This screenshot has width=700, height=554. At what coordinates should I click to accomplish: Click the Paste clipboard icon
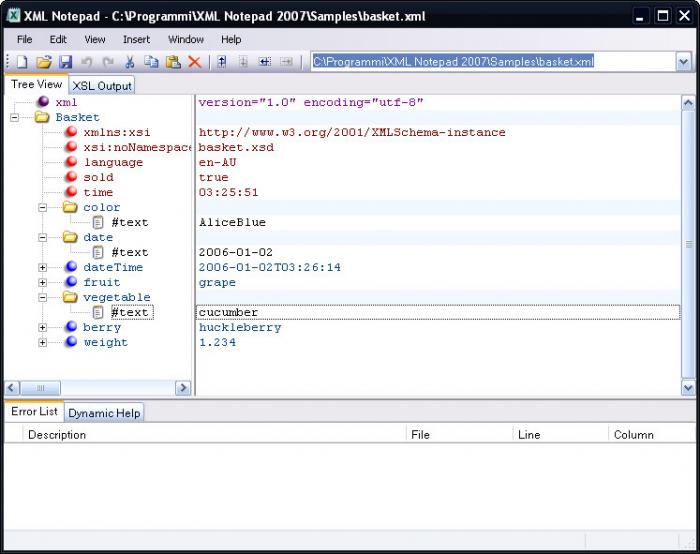click(x=173, y=62)
